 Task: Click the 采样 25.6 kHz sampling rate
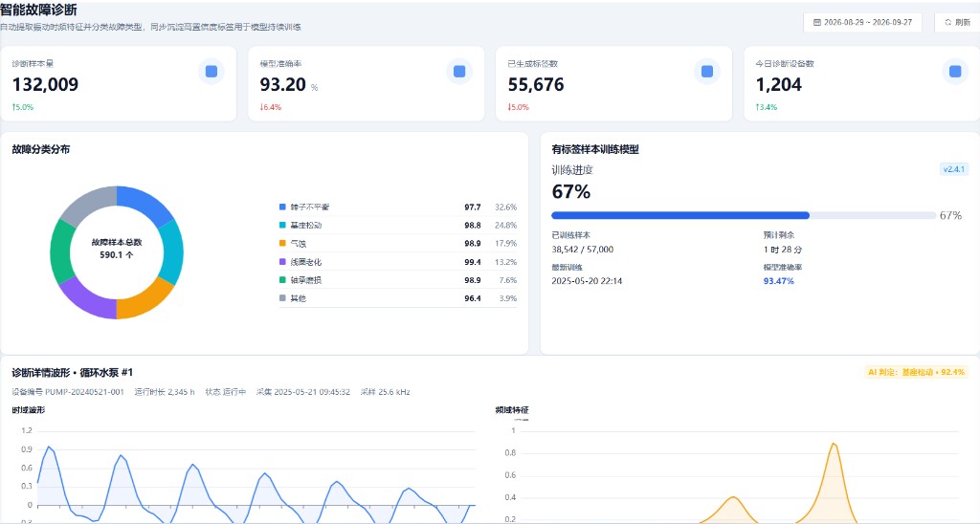pos(385,392)
